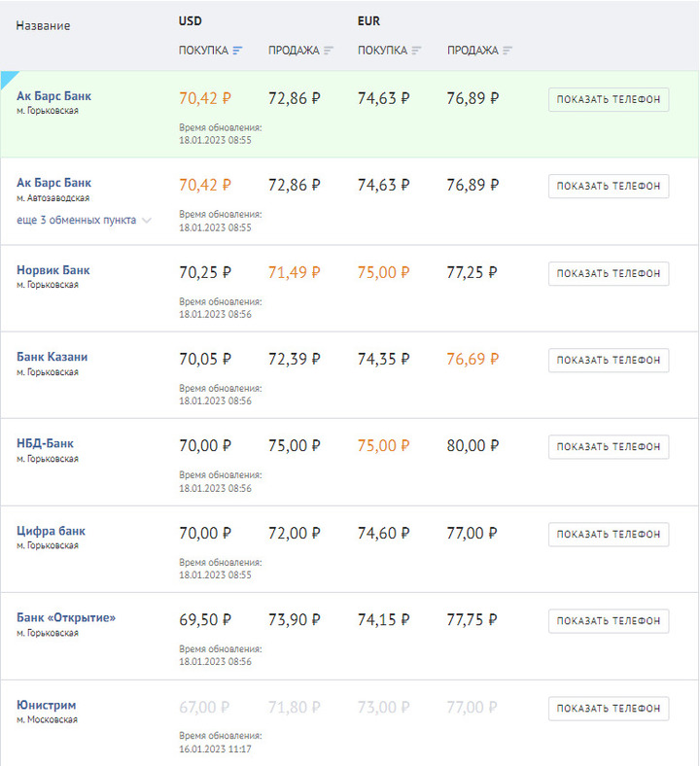Show phone for Банк «Открытие»

pyautogui.click(x=609, y=620)
